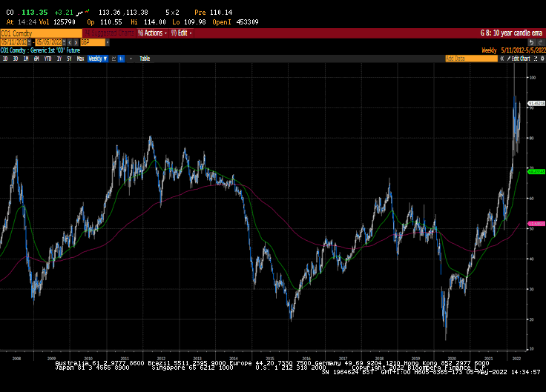
Task: Click the previous close 110.14
Action: [x=222, y=13]
